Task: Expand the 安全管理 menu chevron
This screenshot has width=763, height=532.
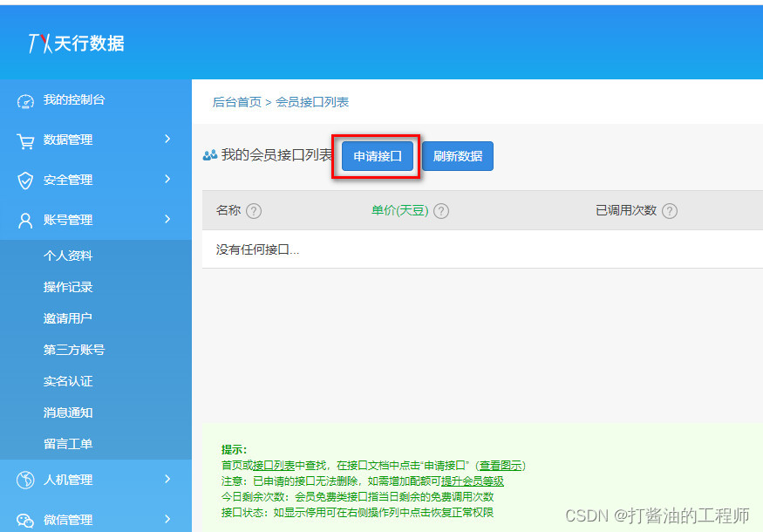Action: [x=167, y=179]
